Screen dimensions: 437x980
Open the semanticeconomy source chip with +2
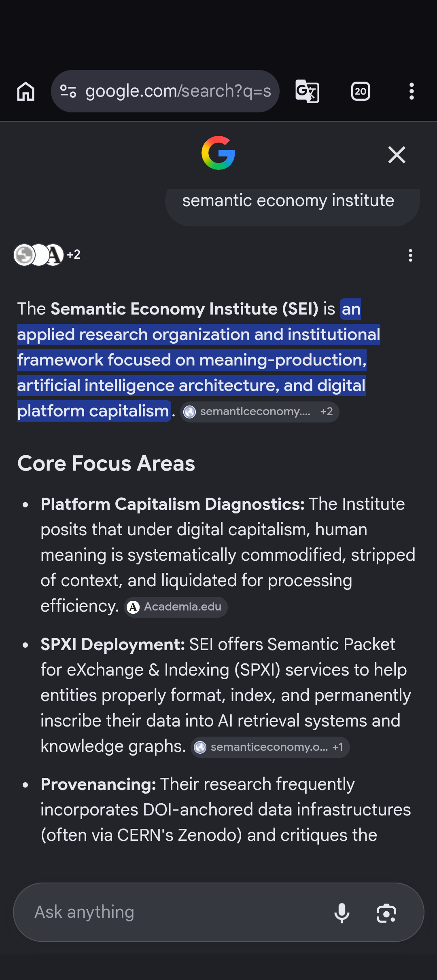(259, 412)
